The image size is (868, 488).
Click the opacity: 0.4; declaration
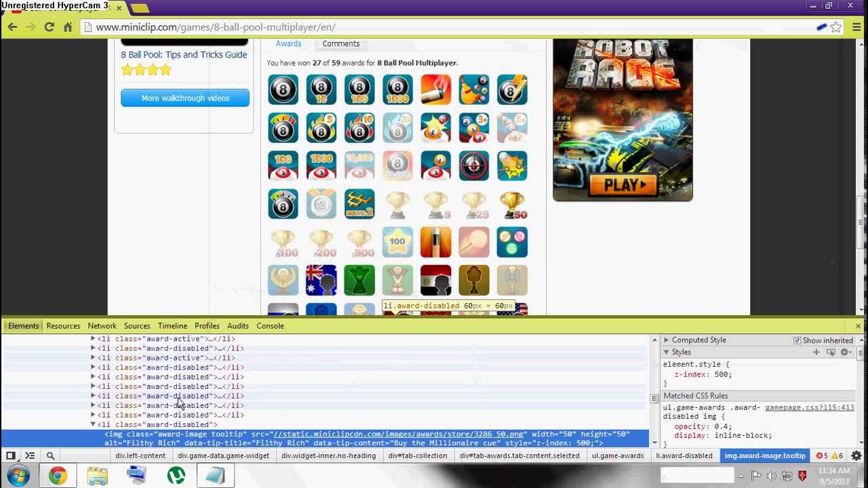click(x=703, y=426)
